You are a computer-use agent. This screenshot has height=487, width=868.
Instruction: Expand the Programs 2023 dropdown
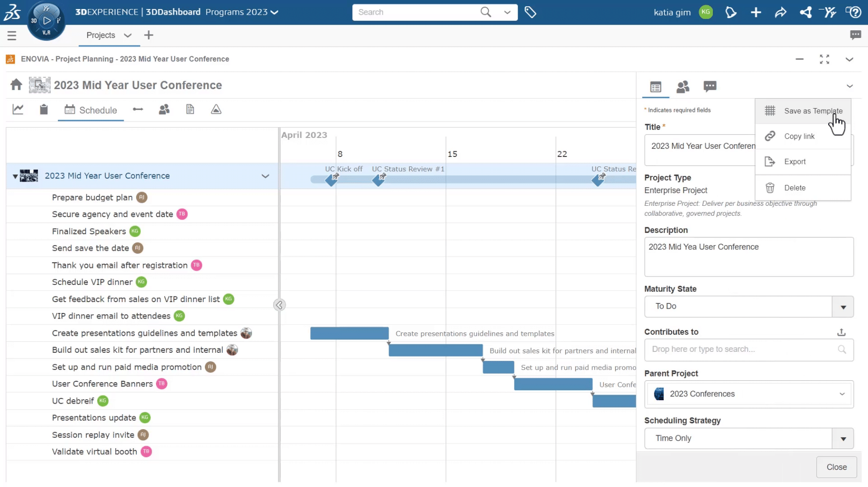click(x=274, y=12)
